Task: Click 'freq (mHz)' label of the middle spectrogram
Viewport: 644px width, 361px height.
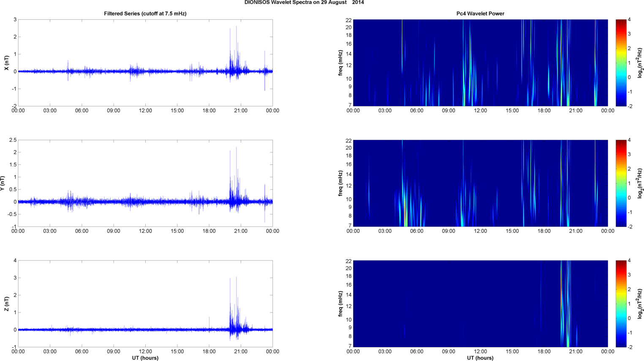Action: click(x=340, y=183)
